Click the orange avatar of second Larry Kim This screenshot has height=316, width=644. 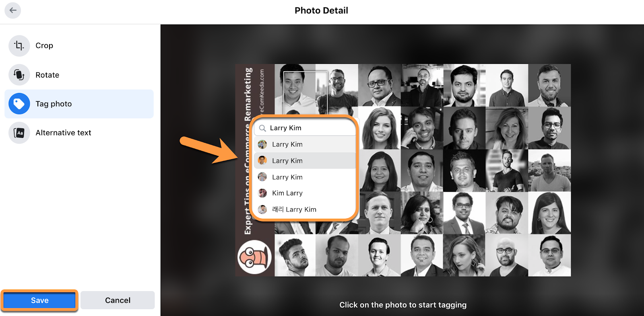click(262, 160)
